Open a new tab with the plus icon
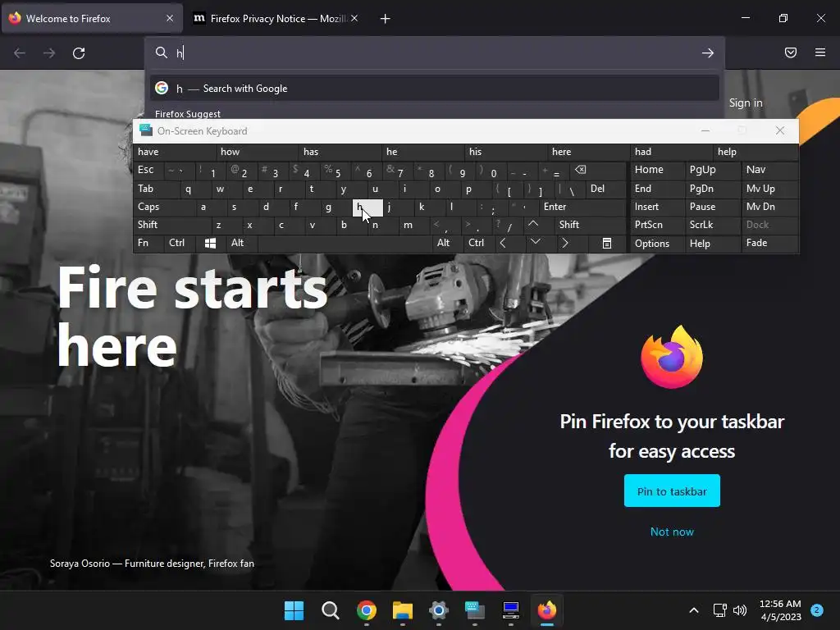This screenshot has width=840, height=630. click(x=385, y=19)
